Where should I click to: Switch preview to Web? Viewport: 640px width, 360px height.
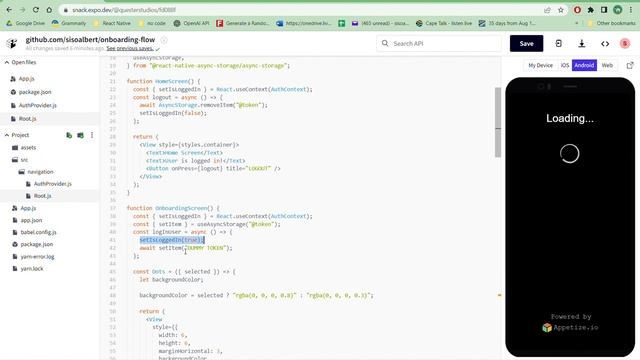click(x=607, y=65)
